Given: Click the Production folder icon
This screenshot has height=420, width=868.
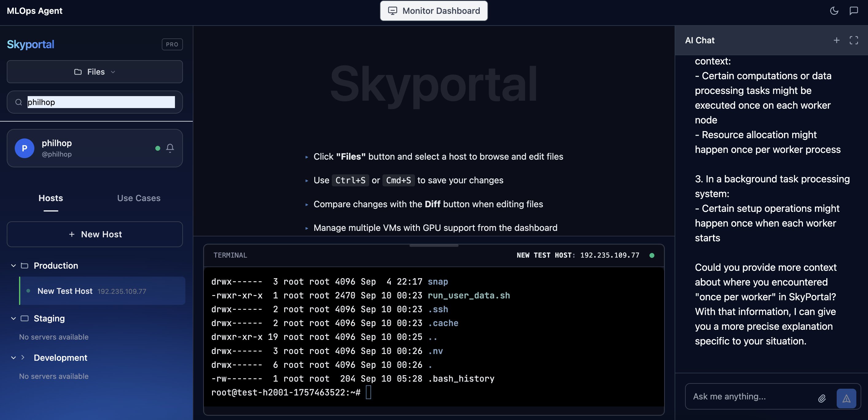Looking at the screenshot, I should pyautogui.click(x=25, y=266).
